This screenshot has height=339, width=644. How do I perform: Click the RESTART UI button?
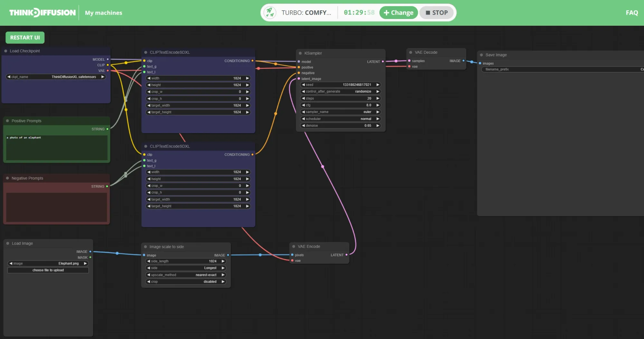click(x=25, y=37)
